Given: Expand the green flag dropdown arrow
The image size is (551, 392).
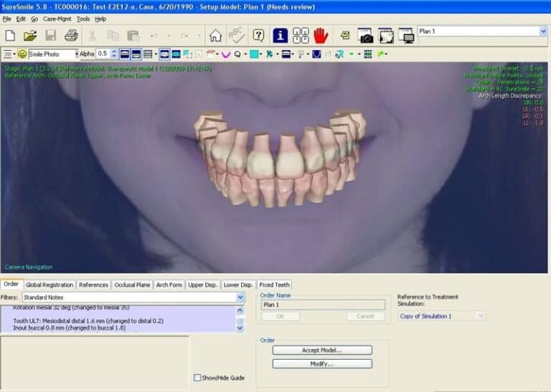Looking at the screenshot, I should [x=386, y=54].
